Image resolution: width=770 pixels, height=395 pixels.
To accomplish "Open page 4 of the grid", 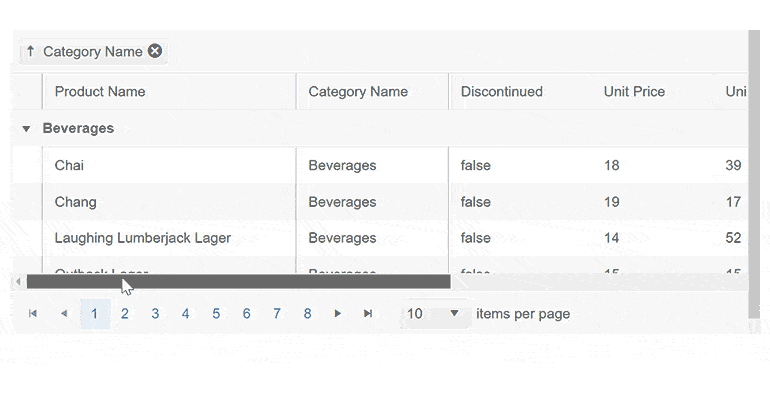I will (x=186, y=313).
